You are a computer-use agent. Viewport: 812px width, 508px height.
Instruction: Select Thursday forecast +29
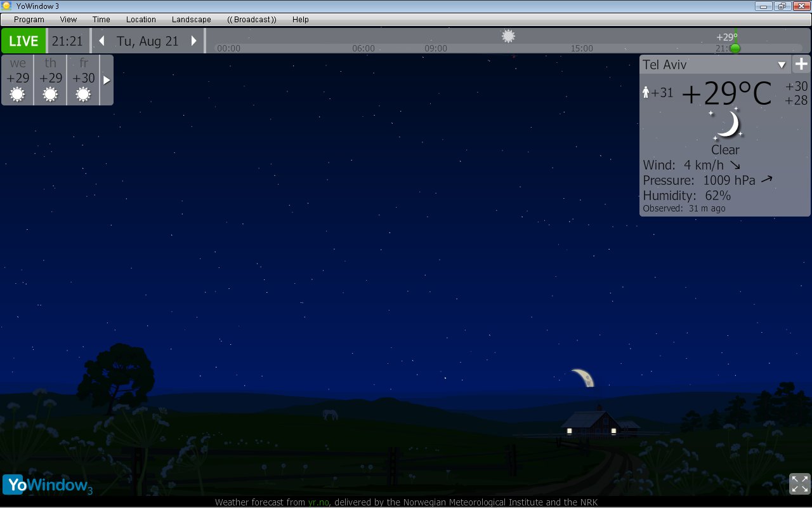coord(51,78)
